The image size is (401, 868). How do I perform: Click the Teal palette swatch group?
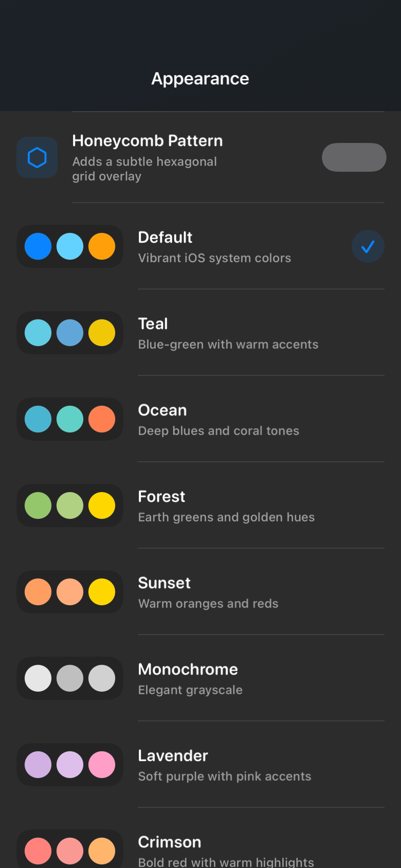coord(70,333)
